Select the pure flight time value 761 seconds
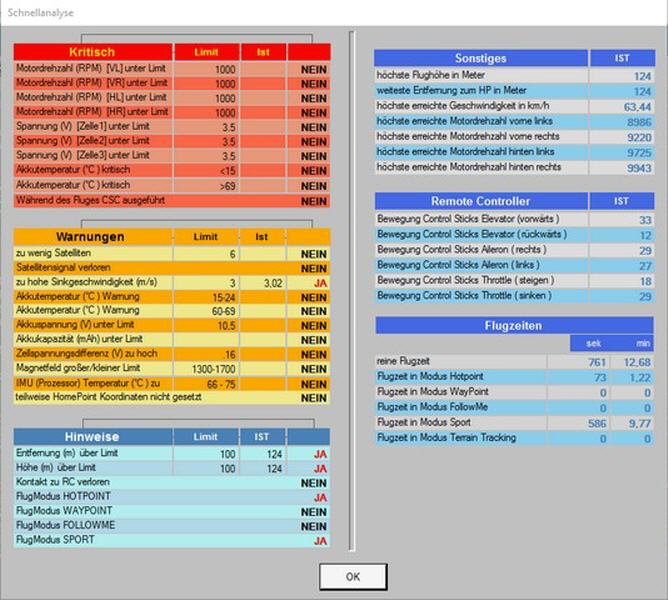The image size is (668, 600). coord(597,363)
